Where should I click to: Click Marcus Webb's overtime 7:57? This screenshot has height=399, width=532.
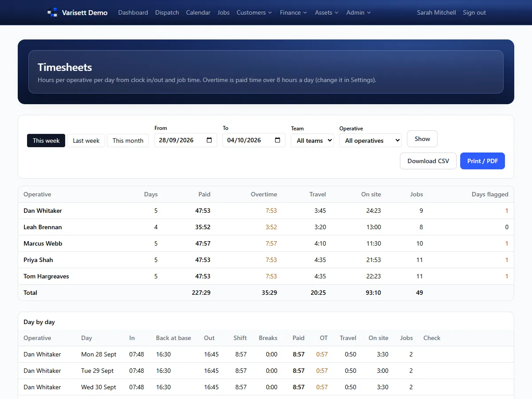pyautogui.click(x=271, y=243)
